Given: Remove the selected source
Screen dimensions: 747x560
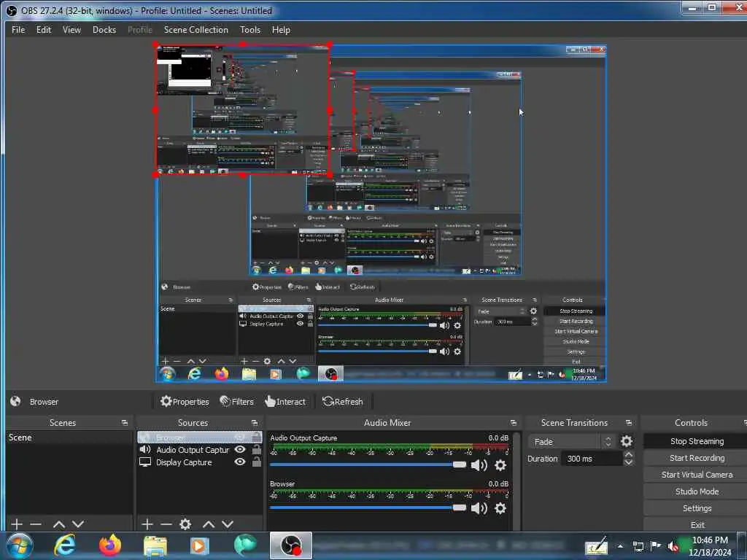Looking at the screenshot, I should coord(166,524).
